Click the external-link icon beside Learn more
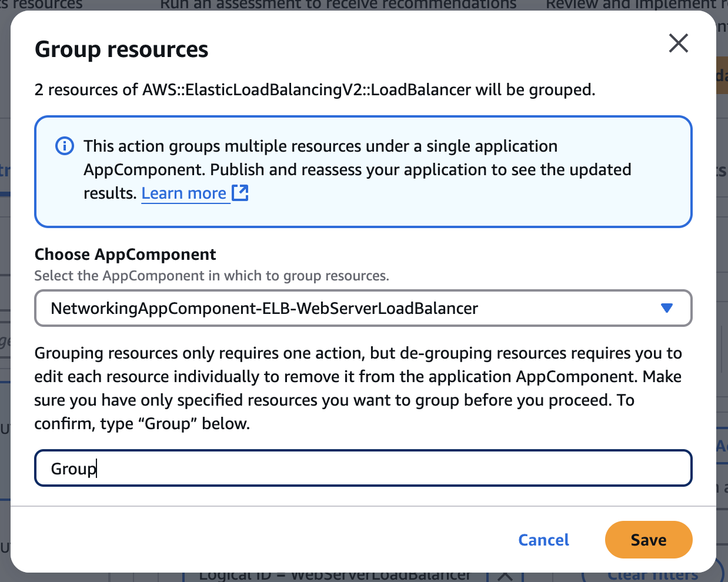 [x=241, y=192]
